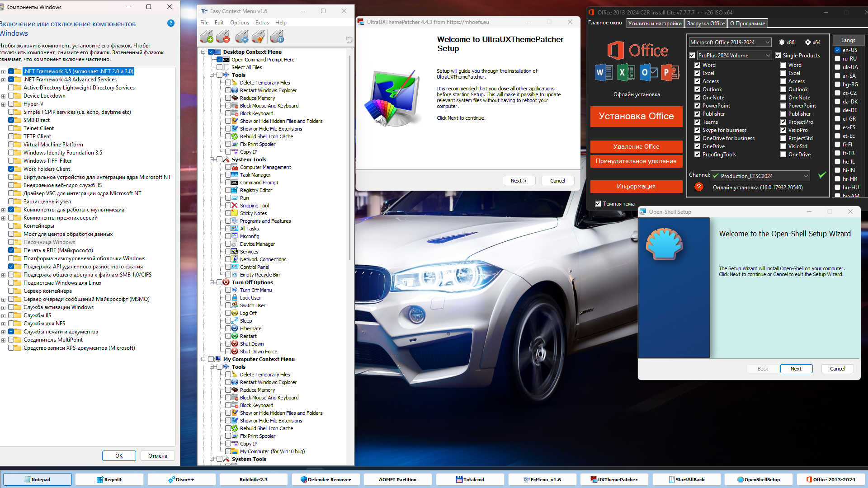868x488 pixels.
Task: Click the Excel icon in Office logo area
Action: tap(626, 72)
